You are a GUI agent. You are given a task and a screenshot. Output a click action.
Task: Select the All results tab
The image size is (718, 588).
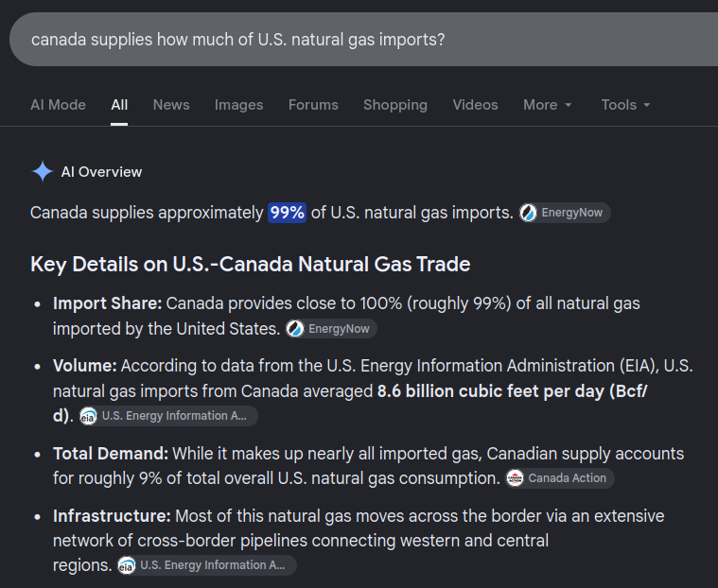[119, 105]
